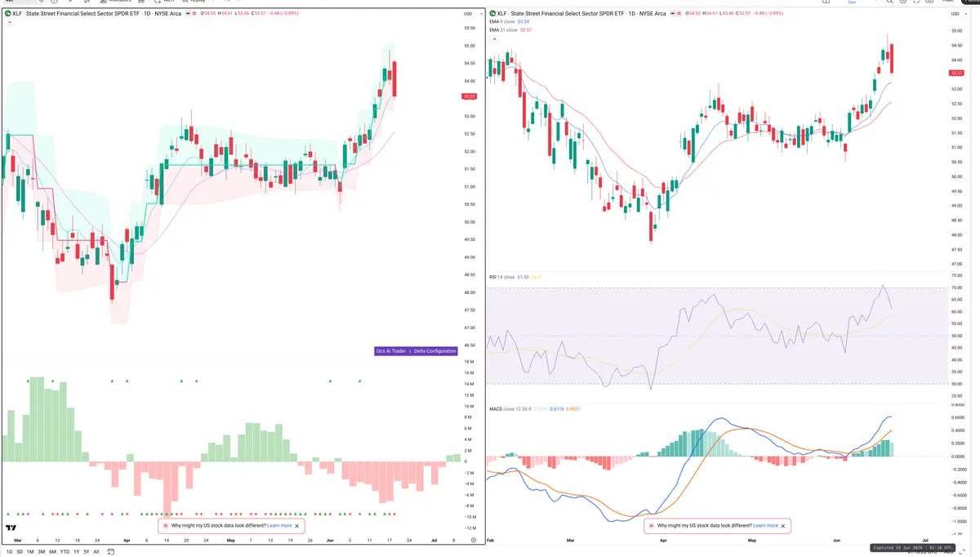Select All time range
Image resolution: width=980 pixels, height=557 pixels.
click(x=96, y=552)
